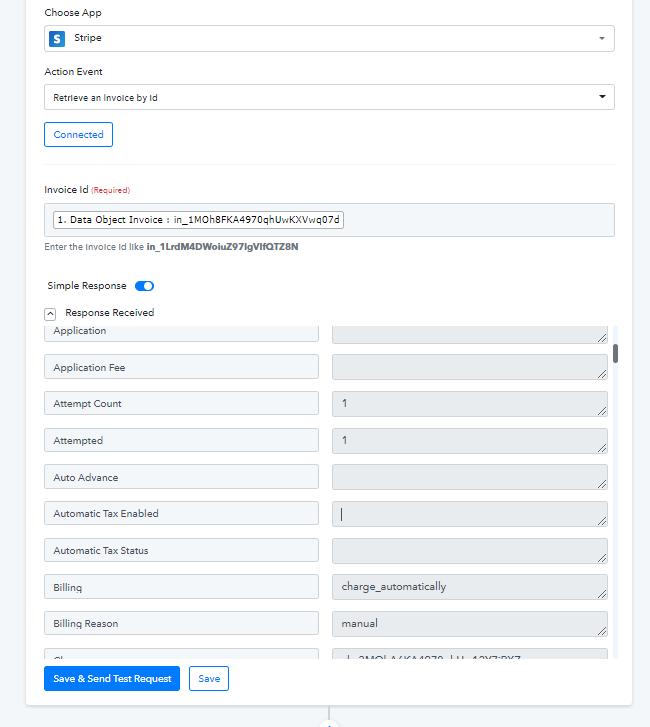
Task: Click the resize handle of Auto Advance value
Action: pos(602,484)
